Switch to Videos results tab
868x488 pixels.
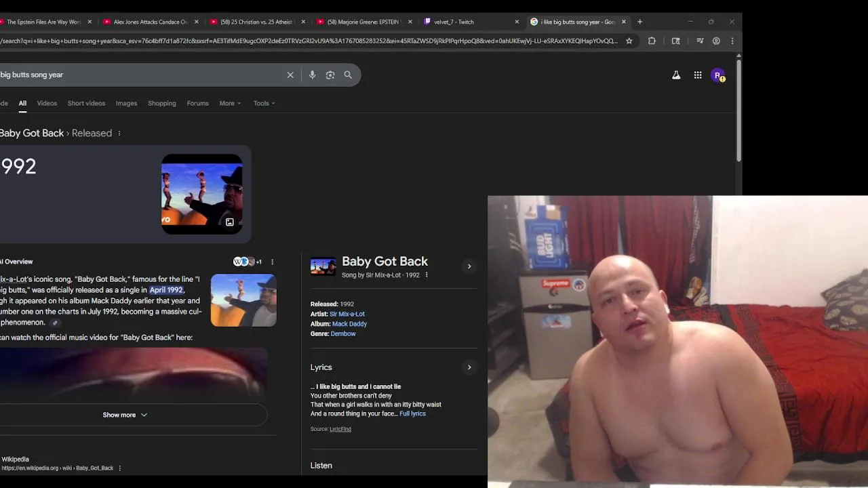pyautogui.click(x=47, y=104)
